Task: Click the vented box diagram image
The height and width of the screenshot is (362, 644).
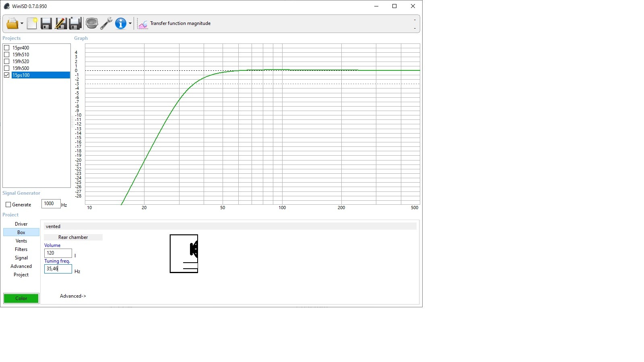Action: pyautogui.click(x=184, y=253)
